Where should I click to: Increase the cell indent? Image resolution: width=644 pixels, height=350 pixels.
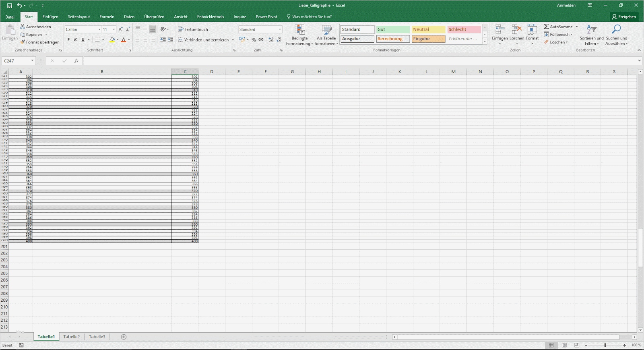pos(170,39)
